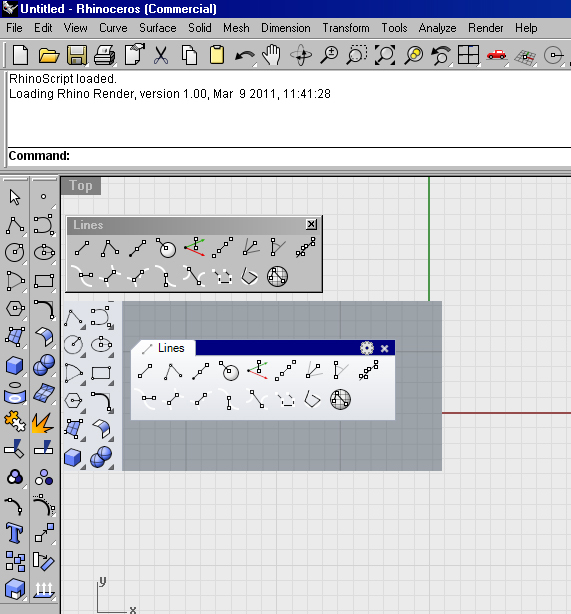The width and height of the screenshot is (571, 614).
Task: Click the Top viewport title label
Action: [x=81, y=186]
